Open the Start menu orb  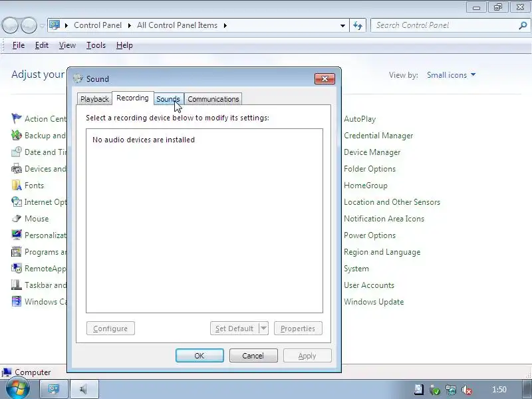(17, 389)
